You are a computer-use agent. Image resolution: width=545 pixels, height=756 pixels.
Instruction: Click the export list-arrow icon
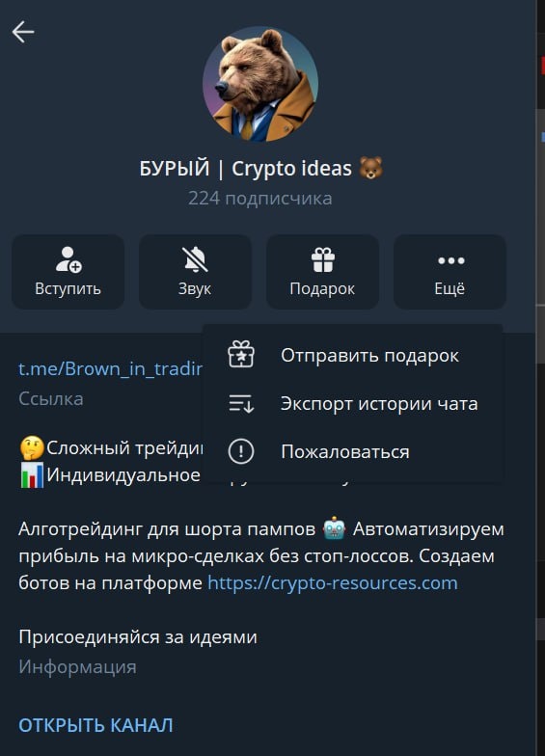(x=241, y=403)
